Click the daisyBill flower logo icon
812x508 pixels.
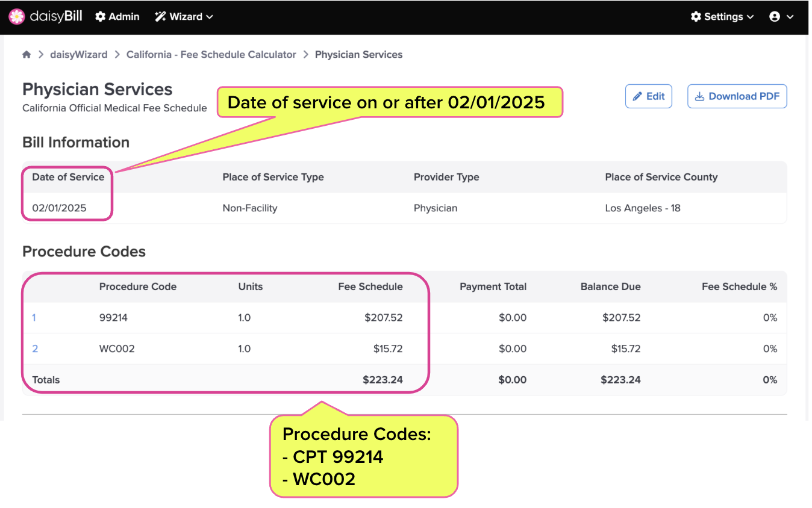(x=17, y=17)
